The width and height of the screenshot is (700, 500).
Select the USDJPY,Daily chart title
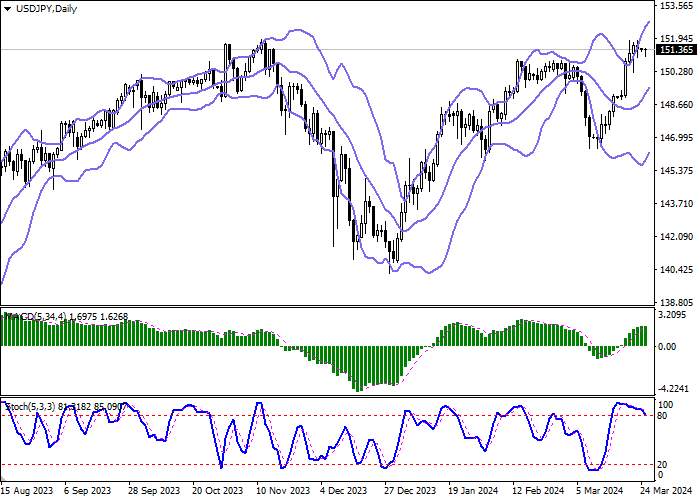click(46, 9)
